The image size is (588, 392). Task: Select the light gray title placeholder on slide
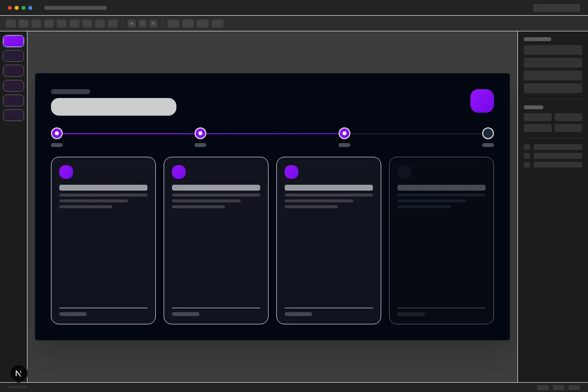(x=114, y=107)
